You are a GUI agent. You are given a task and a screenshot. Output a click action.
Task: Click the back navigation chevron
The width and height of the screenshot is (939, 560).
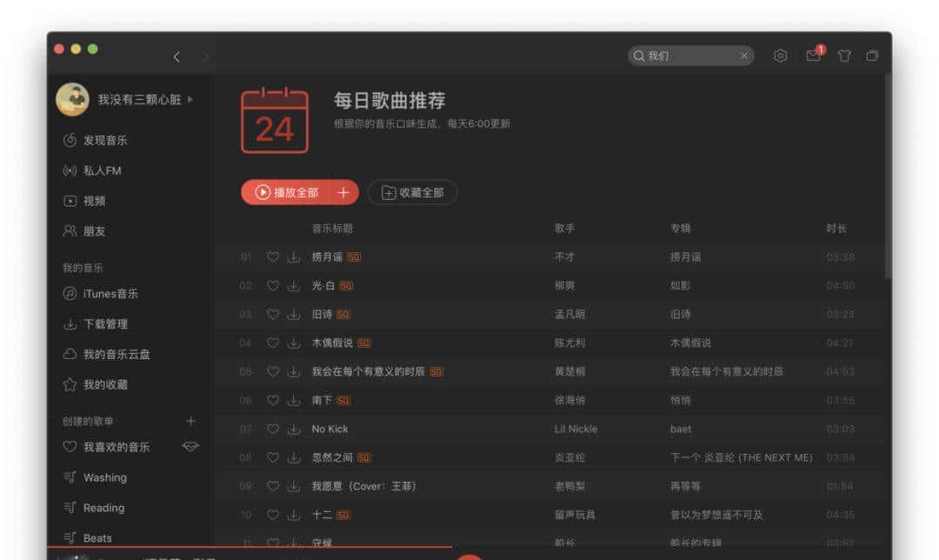(176, 56)
